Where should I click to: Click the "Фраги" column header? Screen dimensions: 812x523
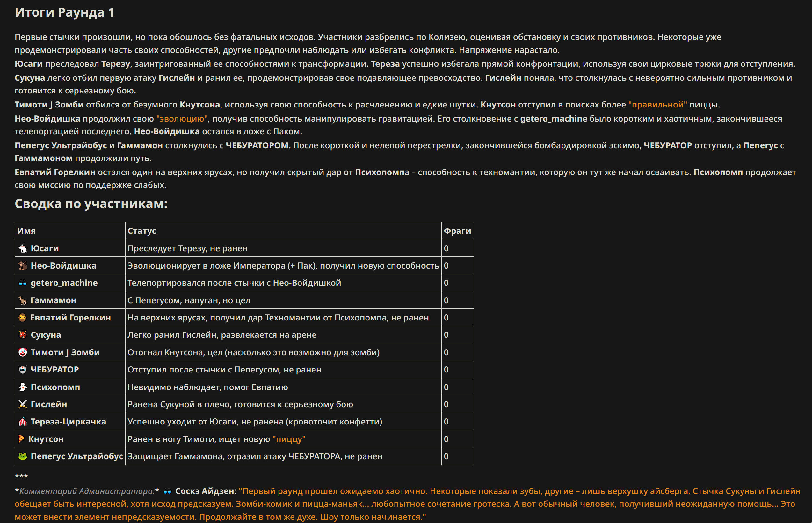pos(457,231)
